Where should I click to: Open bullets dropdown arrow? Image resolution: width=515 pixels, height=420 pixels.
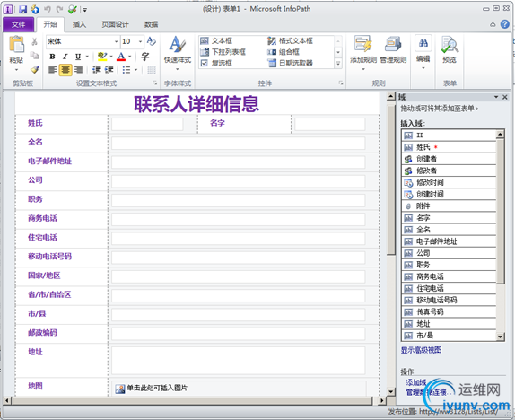135,70
